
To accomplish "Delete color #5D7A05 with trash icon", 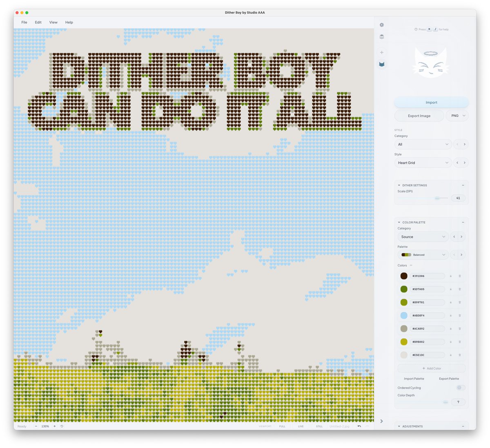I will (x=460, y=289).
